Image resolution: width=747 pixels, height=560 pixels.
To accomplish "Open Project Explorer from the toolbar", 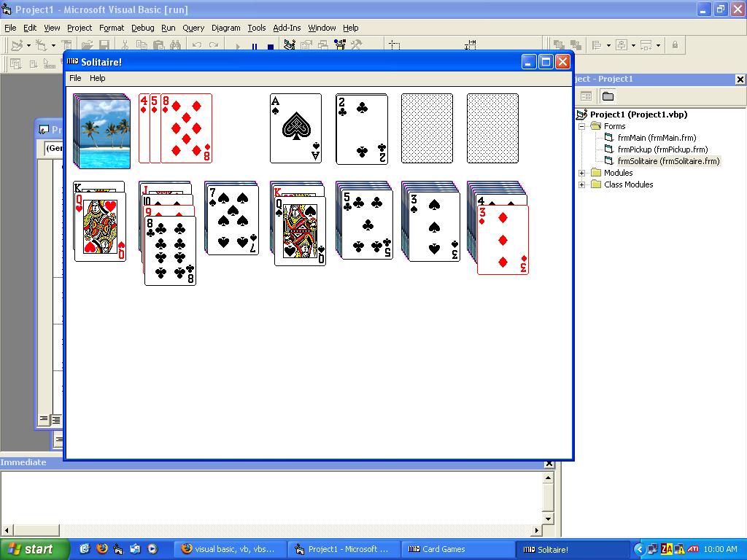I will tap(290, 45).
